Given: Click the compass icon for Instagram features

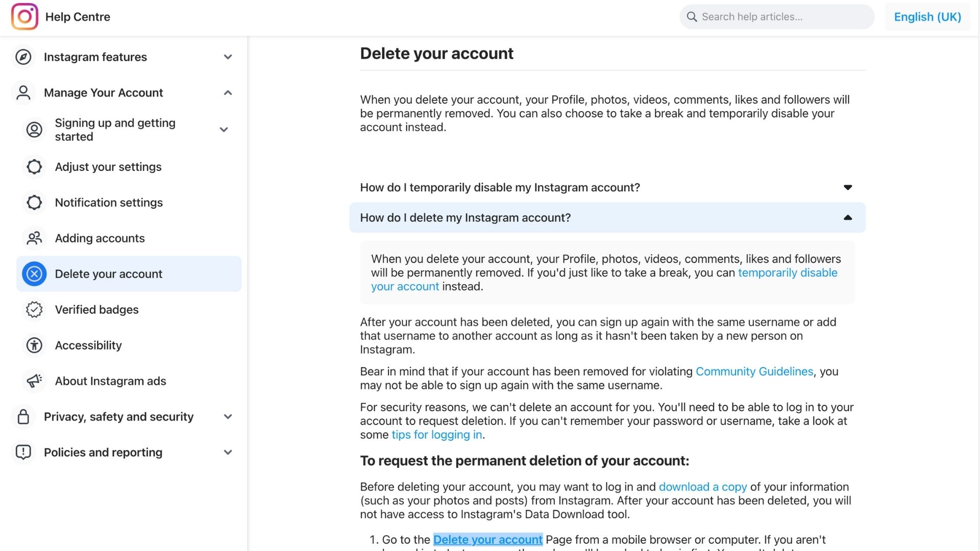Looking at the screenshot, I should click(23, 57).
